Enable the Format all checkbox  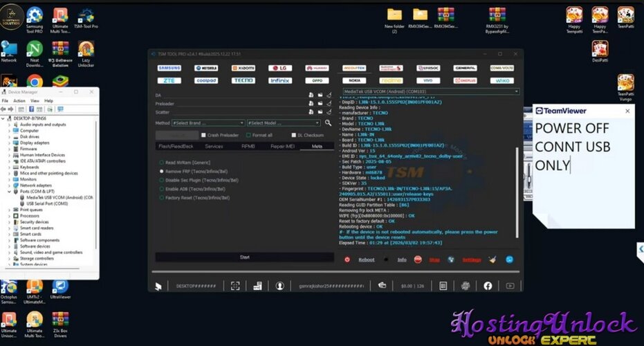[249, 135]
